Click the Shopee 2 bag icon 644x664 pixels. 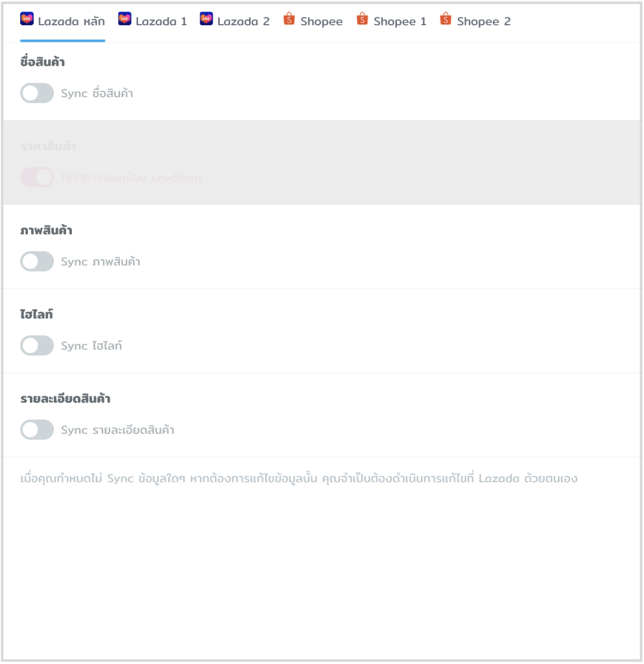(446, 19)
